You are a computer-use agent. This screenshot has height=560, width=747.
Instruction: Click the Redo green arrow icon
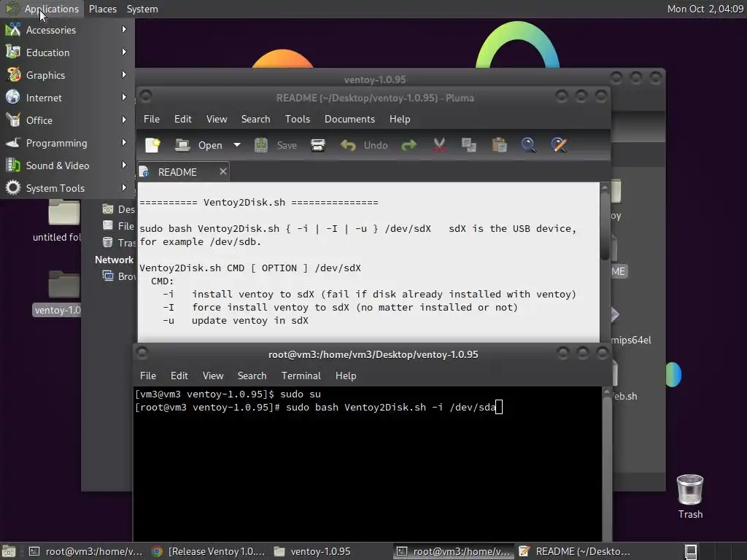click(x=409, y=145)
